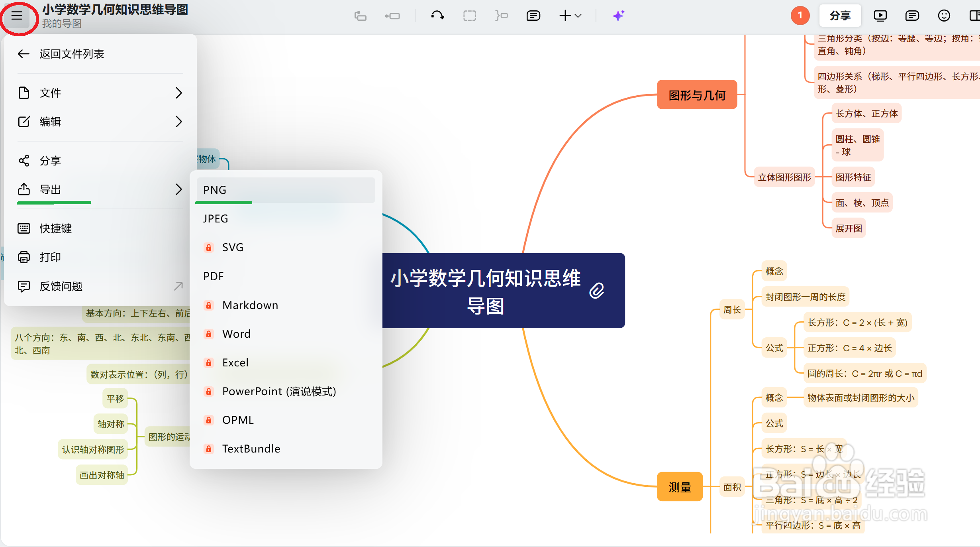Select the marquee selection tool icon
The width and height of the screenshot is (980, 547).
pyautogui.click(x=469, y=15)
